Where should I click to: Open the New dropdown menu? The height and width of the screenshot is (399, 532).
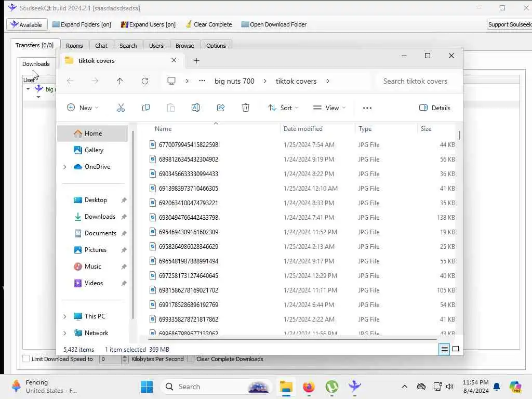point(83,108)
